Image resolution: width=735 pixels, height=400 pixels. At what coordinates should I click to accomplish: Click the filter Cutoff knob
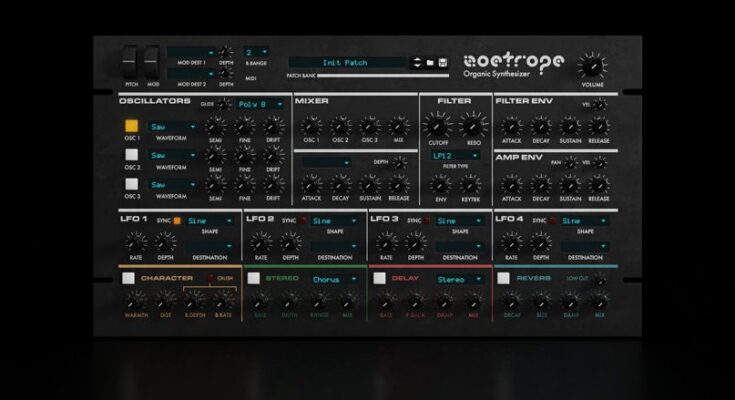pos(437,125)
